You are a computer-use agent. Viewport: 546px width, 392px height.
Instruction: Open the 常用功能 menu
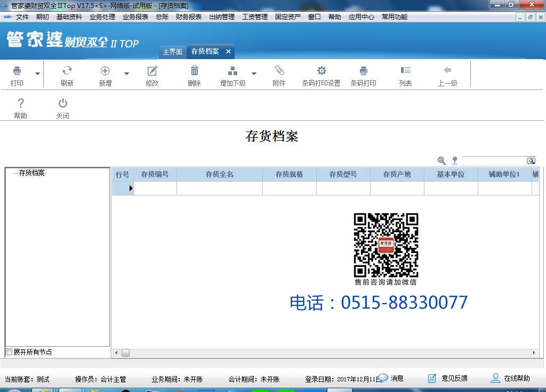395,17
